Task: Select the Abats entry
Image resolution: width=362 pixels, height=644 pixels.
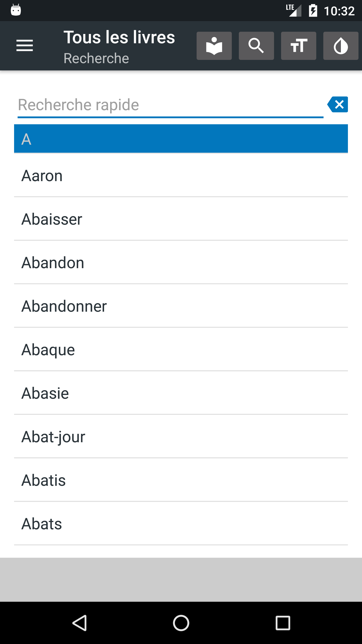Action: (181, 524)
